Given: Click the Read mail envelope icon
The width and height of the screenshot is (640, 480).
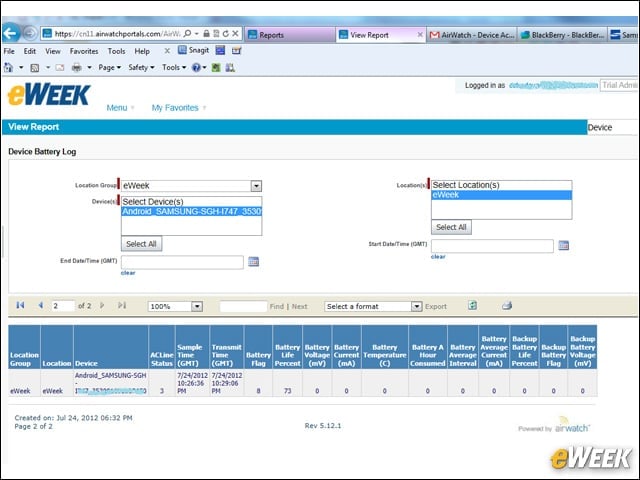Looking at the screenshot, I should pos(60,67).
